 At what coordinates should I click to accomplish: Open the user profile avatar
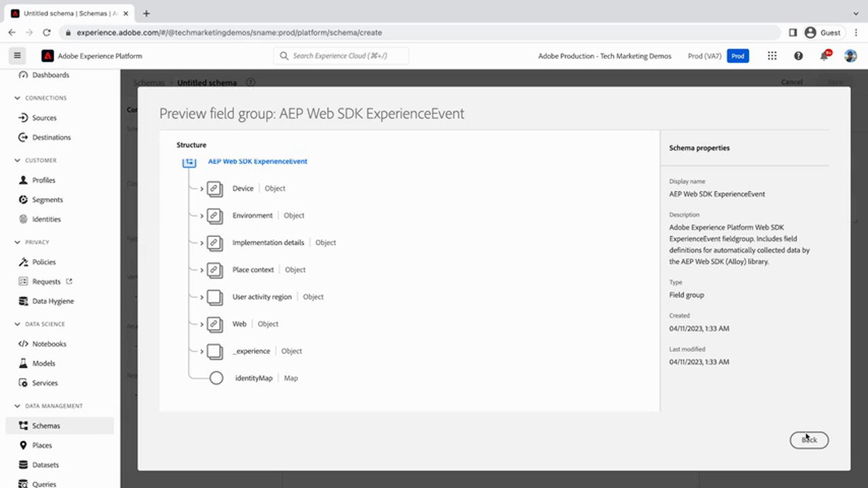tap(850, 56)
